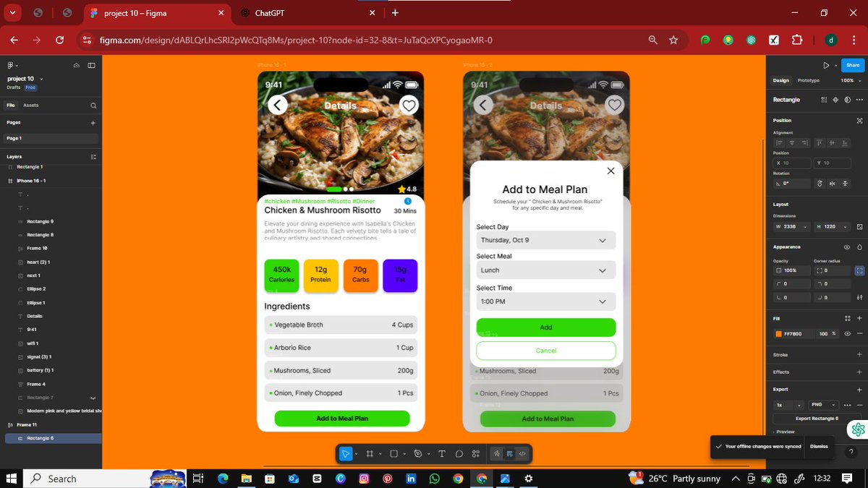The width and height of the screenshot is (868, 488).
Task: Expand the Frame tool options arrow
Action: [x=380, y=454]
